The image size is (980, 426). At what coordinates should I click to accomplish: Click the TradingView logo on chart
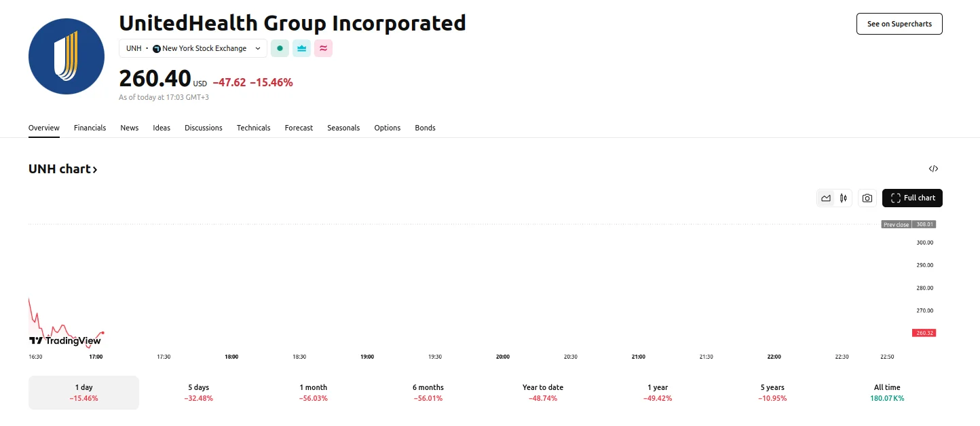pyautogui.click(x=65, y=340)
